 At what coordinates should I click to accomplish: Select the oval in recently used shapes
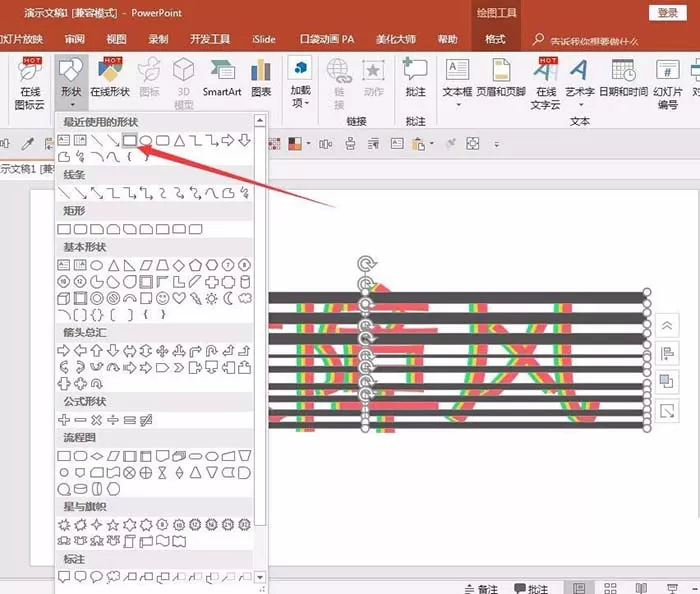tap(146, 141)
